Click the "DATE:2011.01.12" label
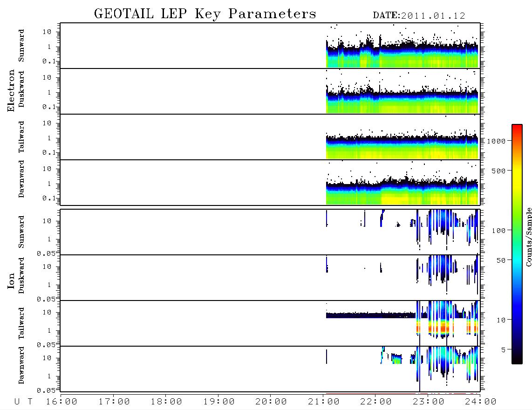 click(x=419, y=16)
